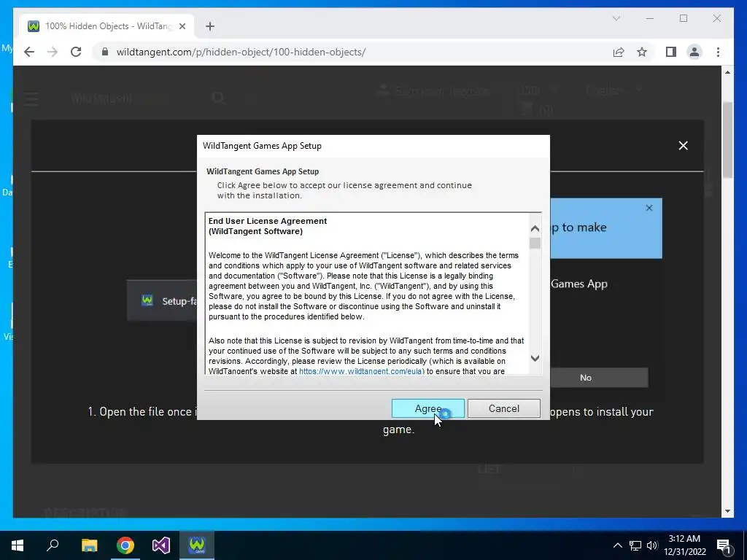Open Windows taskbar search
747x560 pixels.
[53, 545]
